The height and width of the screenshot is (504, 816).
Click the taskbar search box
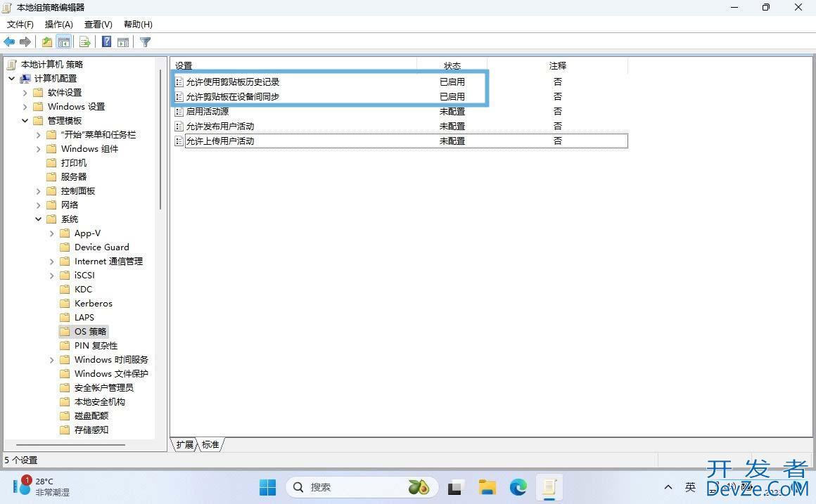pos(362,487)
